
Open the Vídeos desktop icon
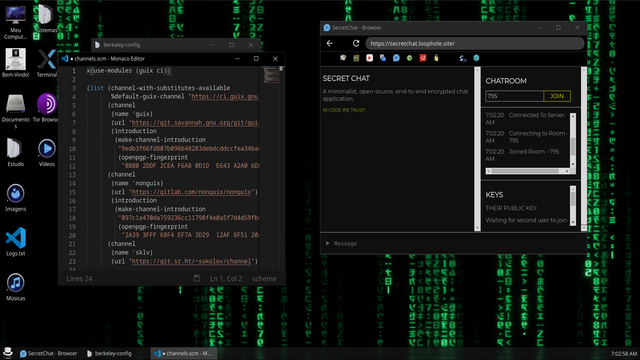point(47,152)
